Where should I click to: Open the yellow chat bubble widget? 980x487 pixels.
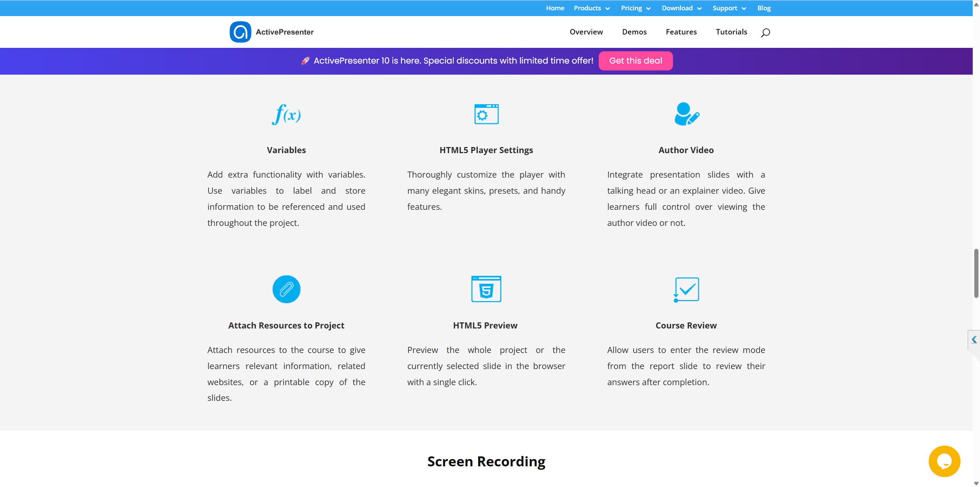944,461
